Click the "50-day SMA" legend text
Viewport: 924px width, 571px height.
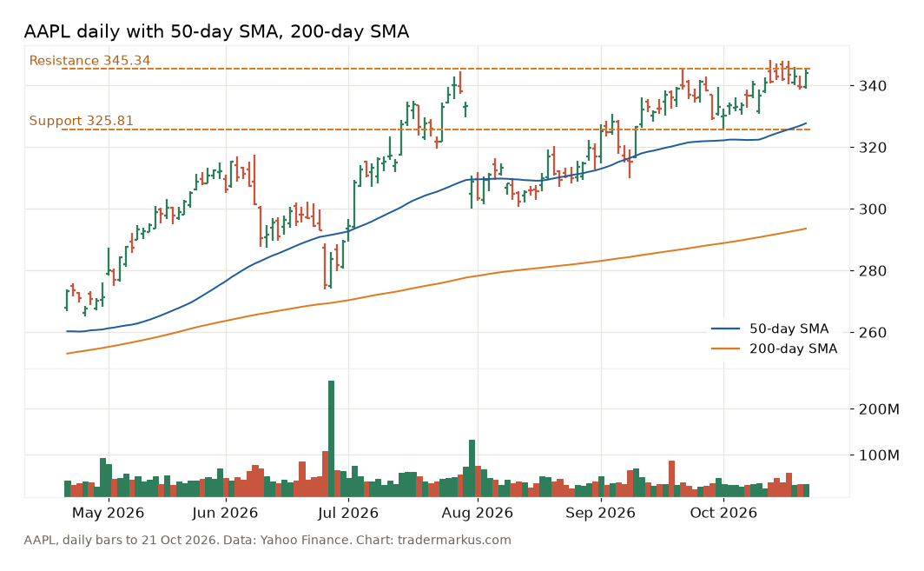(789, 329)
